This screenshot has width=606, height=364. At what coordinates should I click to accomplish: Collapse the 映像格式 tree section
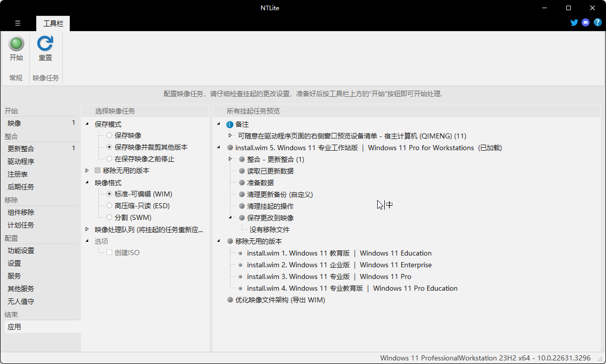[87, 182]
